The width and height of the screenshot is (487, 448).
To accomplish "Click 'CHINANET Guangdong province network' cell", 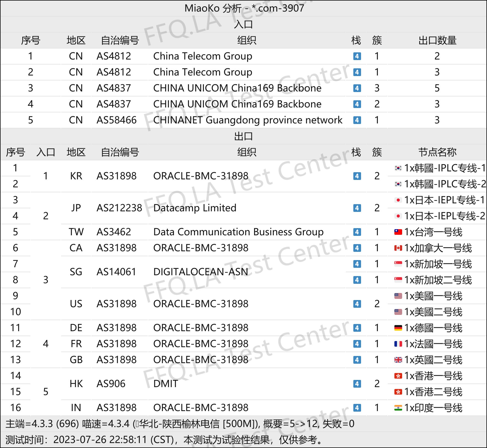I will click(x=248, y=120).
